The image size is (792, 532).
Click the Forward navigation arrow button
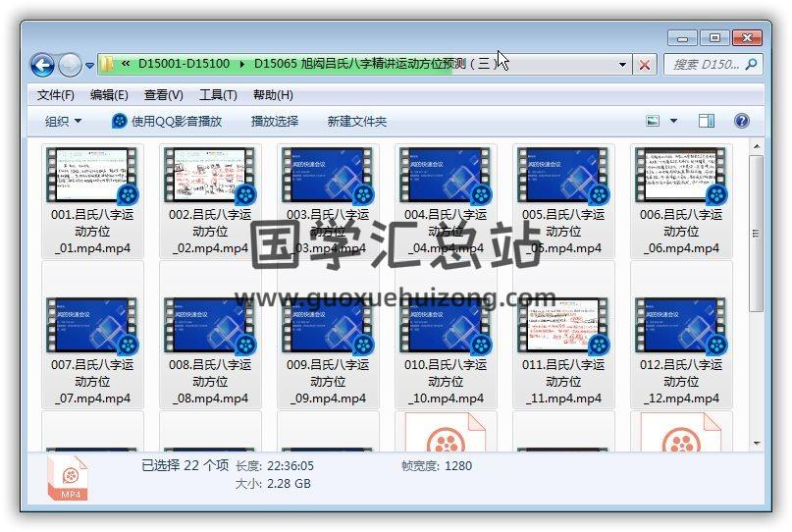click(x=70, y=65)
